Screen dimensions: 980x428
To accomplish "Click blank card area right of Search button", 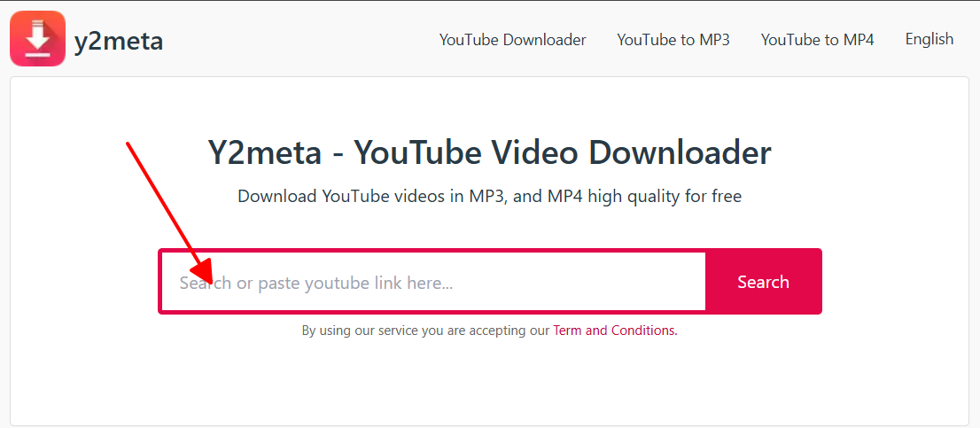I will pos(895,282).
